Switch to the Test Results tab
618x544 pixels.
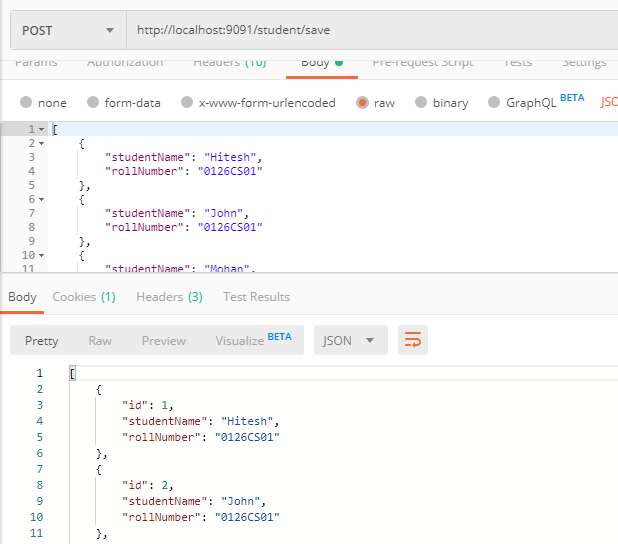(x=256, y=297)
